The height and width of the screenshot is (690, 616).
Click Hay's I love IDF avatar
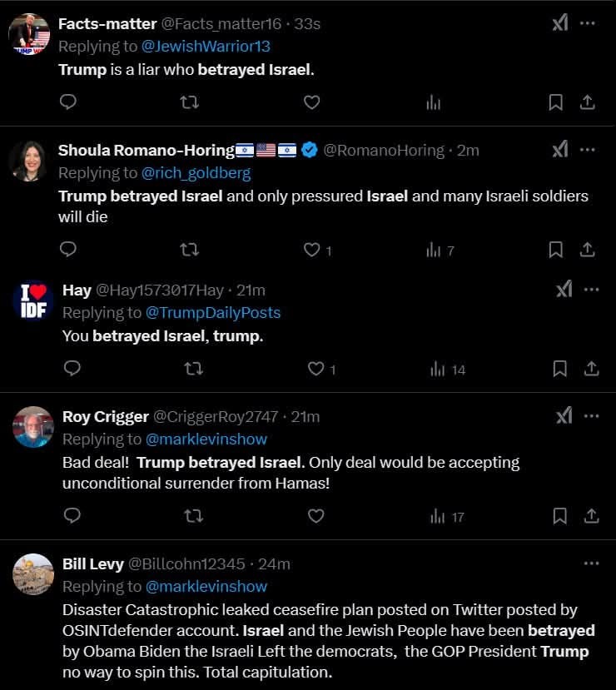click(33, 301)
